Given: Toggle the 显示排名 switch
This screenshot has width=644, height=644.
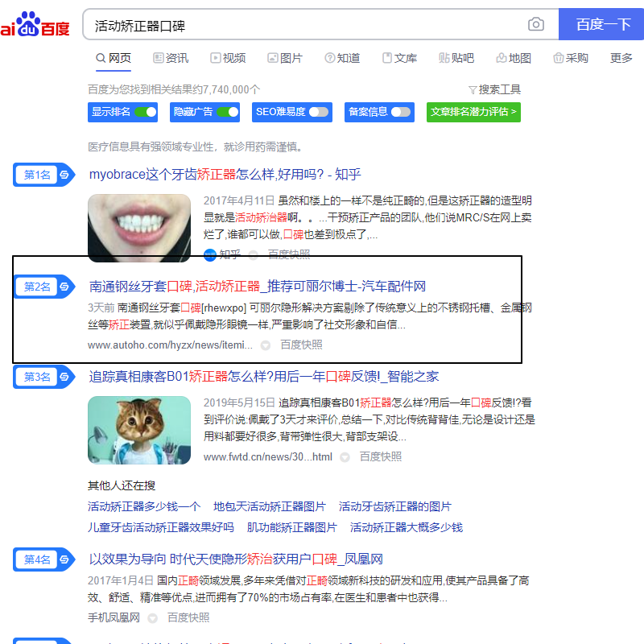Looking at the screenshot, I should pyautogui.click(x=146, y=112).
